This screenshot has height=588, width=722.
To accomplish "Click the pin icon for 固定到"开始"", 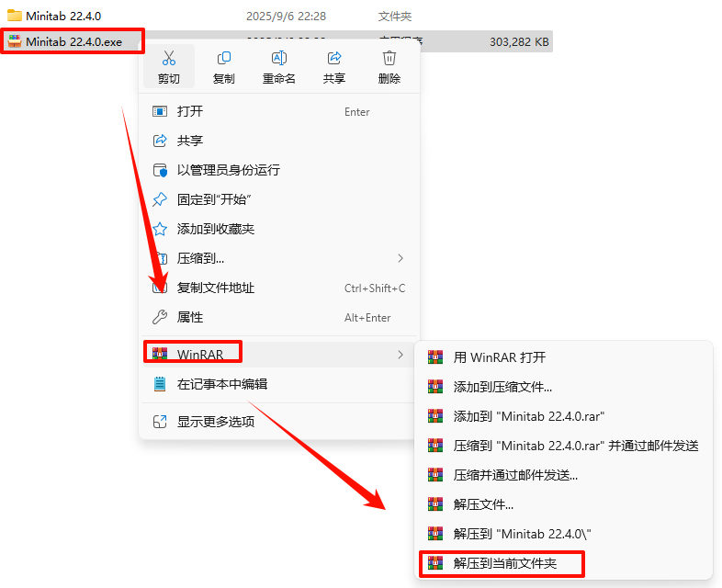I will coord(160,199).
